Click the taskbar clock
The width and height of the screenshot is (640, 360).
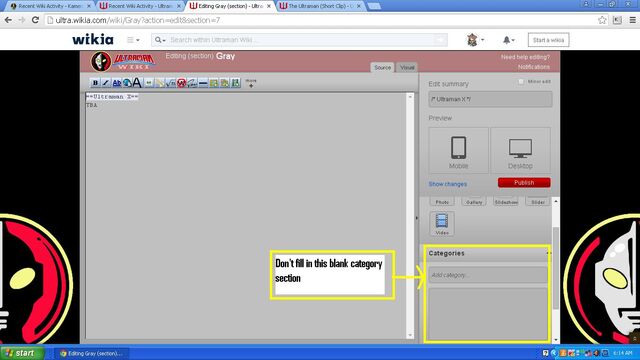coord(623,353)
